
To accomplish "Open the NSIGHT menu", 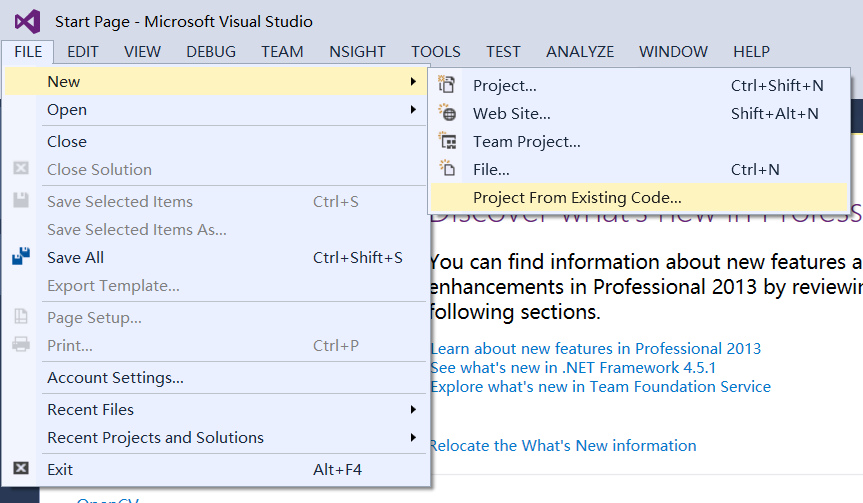I will pos(357,52).
